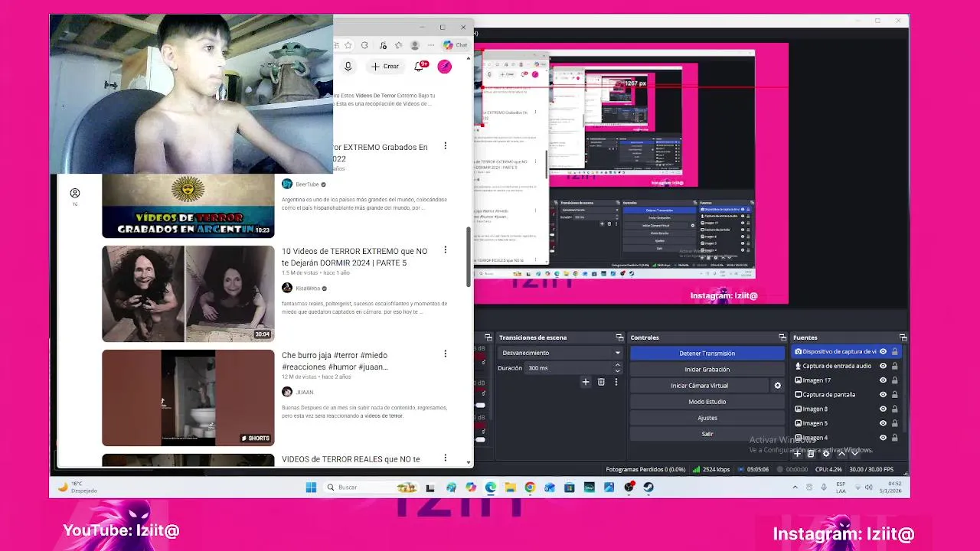Delete the scene transition with trash icon
Screen dimensions: 980x551
[601, 382]
